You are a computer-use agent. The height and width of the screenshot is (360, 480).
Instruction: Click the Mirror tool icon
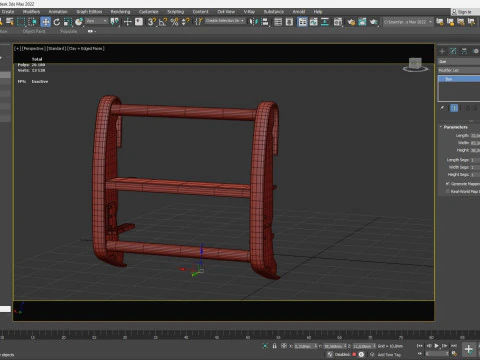tap(254, 22)
